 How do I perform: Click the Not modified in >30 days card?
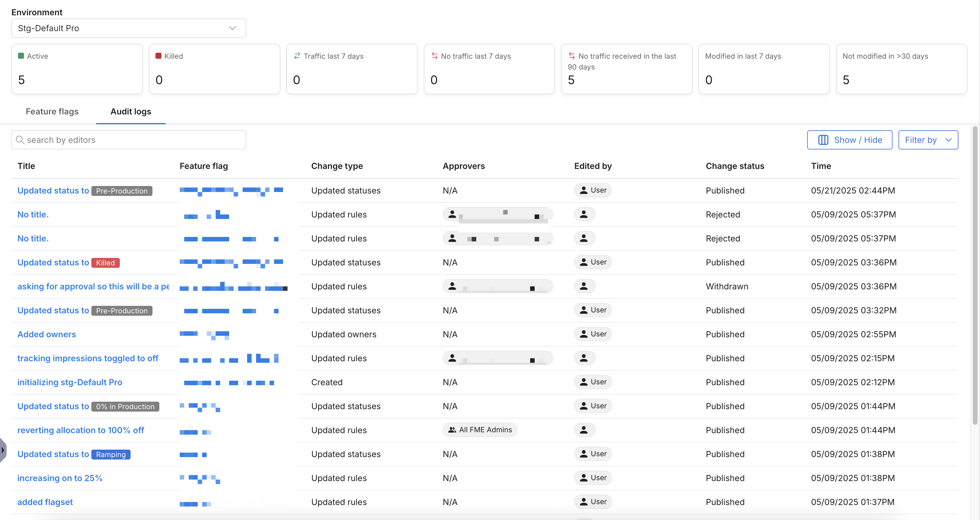(901, 69)
